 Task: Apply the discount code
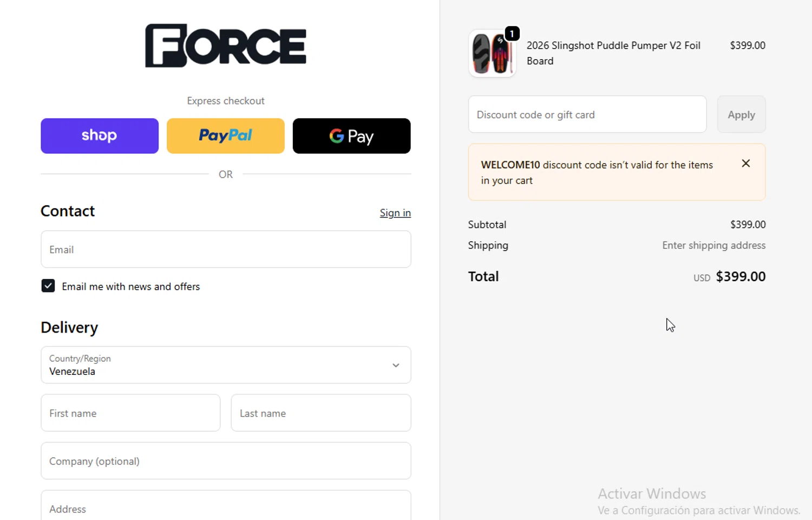point(742,114)
